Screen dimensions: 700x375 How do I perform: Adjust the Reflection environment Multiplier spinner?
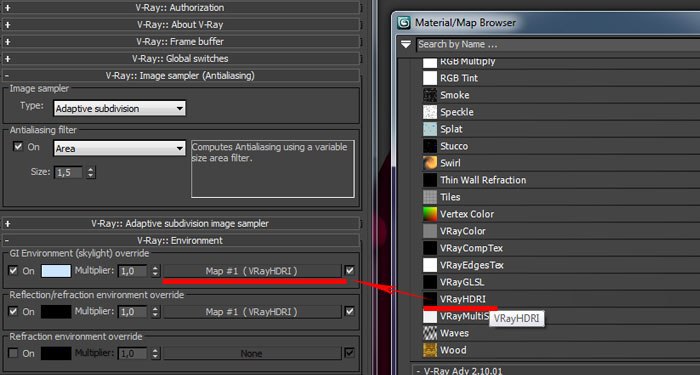click(x=155, y=312)
